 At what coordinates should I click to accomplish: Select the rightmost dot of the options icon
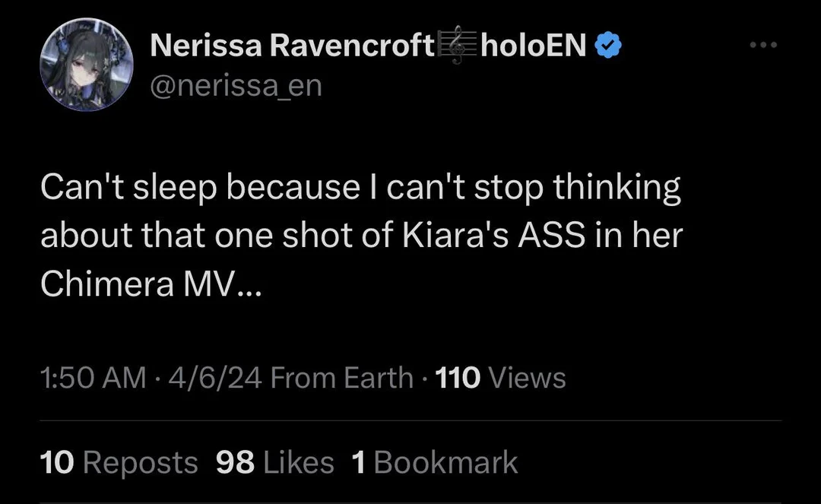coord(772,46)
